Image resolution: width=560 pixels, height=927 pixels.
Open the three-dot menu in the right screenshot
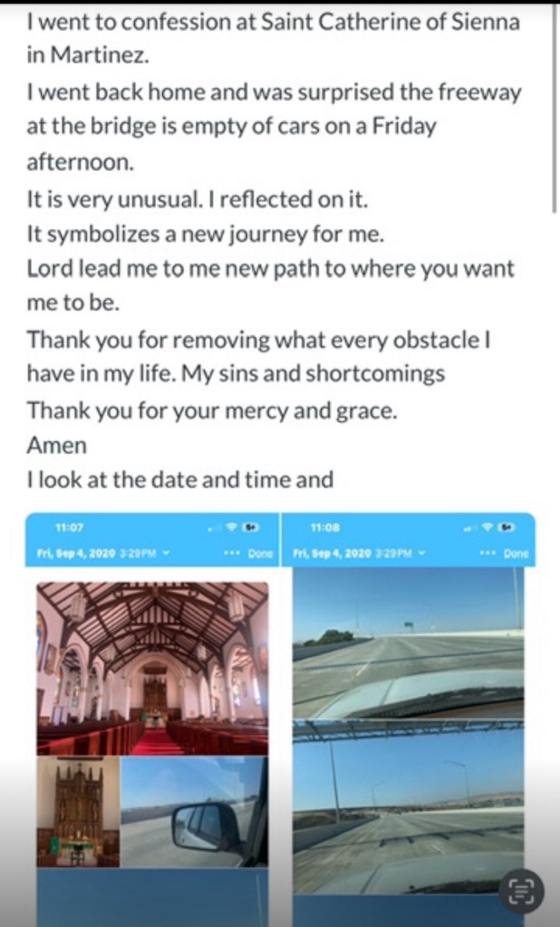[488, 552]
